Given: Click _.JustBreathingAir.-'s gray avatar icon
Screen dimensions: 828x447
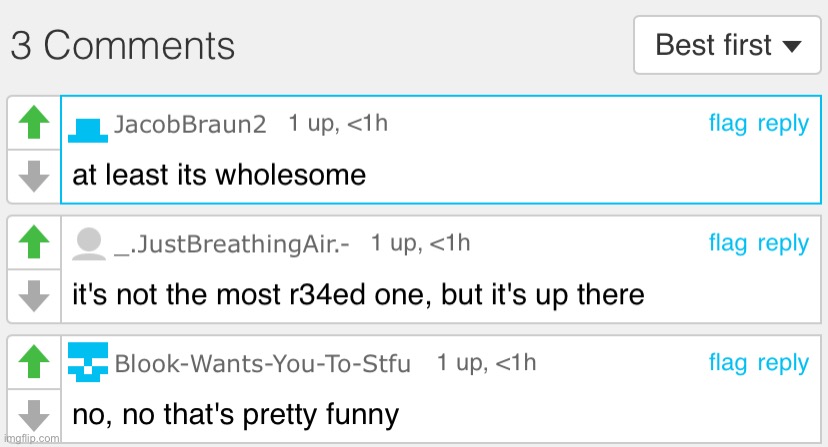Looking at the screenshot, I should click(x=88, y=244).
